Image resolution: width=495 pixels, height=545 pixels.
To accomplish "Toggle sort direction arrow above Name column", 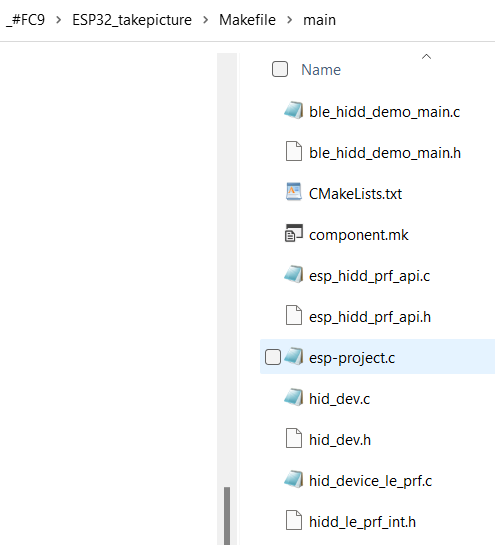I will point(426,56).
